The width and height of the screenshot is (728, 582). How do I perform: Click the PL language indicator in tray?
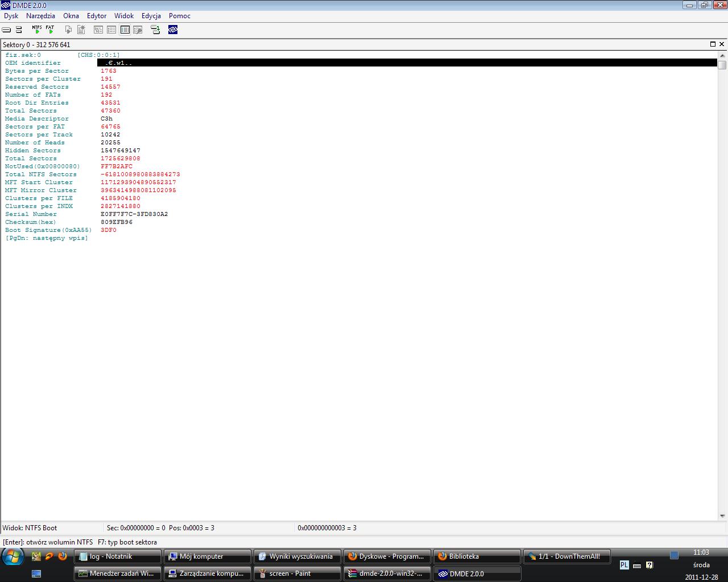(x=624, y=565)
